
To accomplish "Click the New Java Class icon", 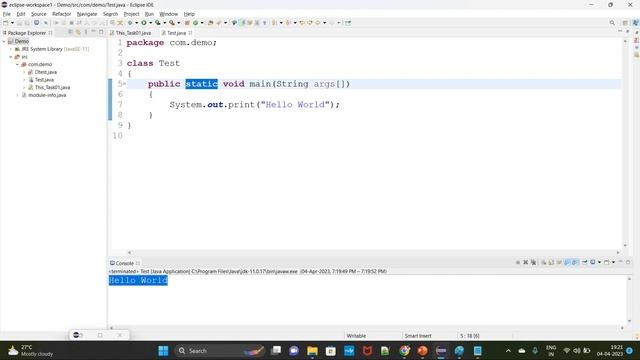I will pyautogui.click(x=195, y=23).
